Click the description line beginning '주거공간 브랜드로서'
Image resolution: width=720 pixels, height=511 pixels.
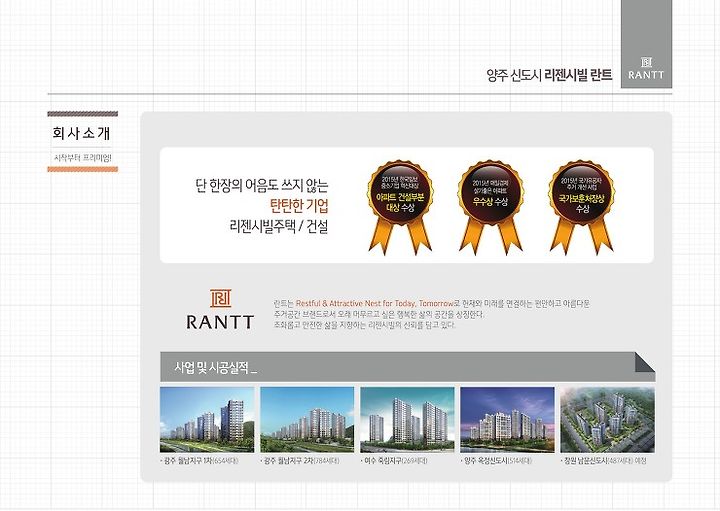click(379, 314)
